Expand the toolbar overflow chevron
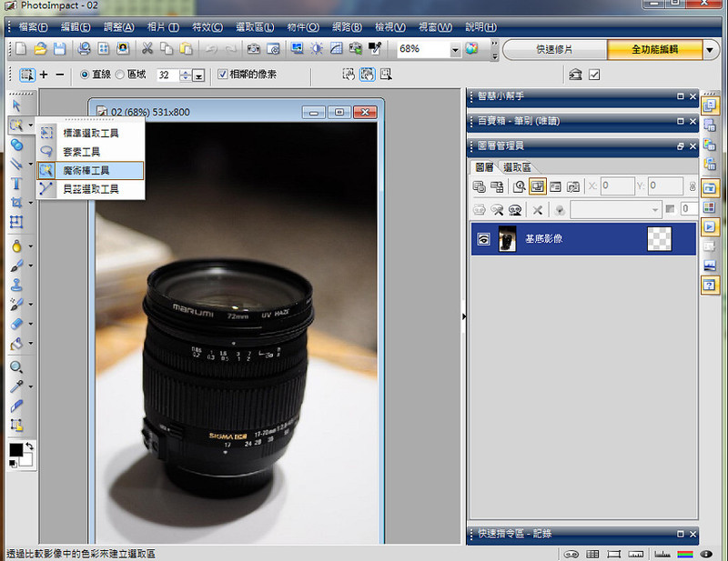Image resolution: width=728 pixels, height=561 pixels. click(494, 43)
